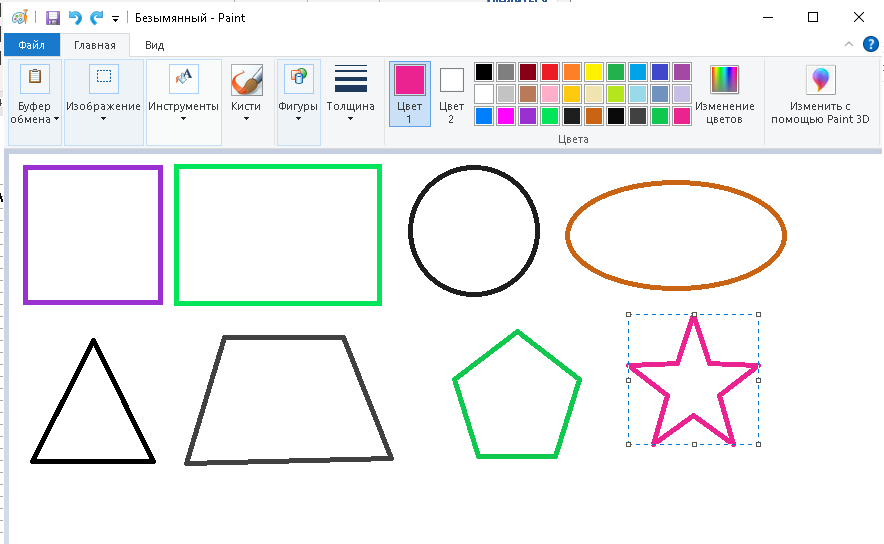This screenshot has width=884, height=544.
Task: Pick the orange swatch in top row
Action: coord(572,72)
